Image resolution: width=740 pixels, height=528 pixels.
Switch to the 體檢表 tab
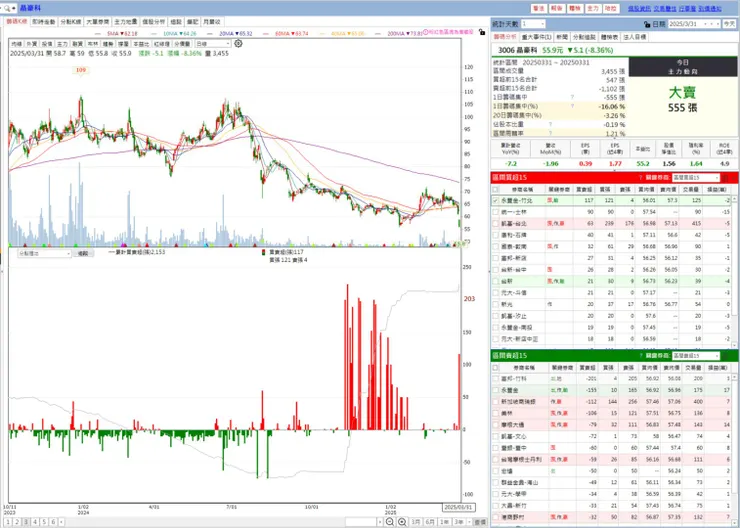(609, 37)
